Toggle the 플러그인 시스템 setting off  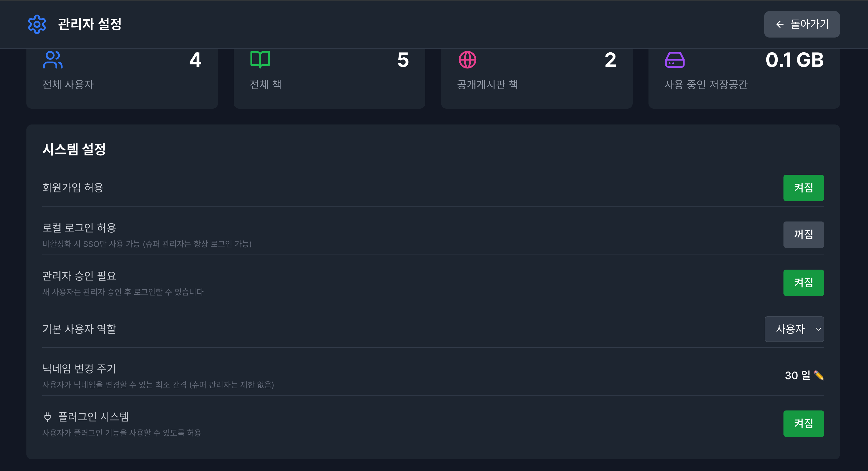pyautogui.click(x=804, y=423)
